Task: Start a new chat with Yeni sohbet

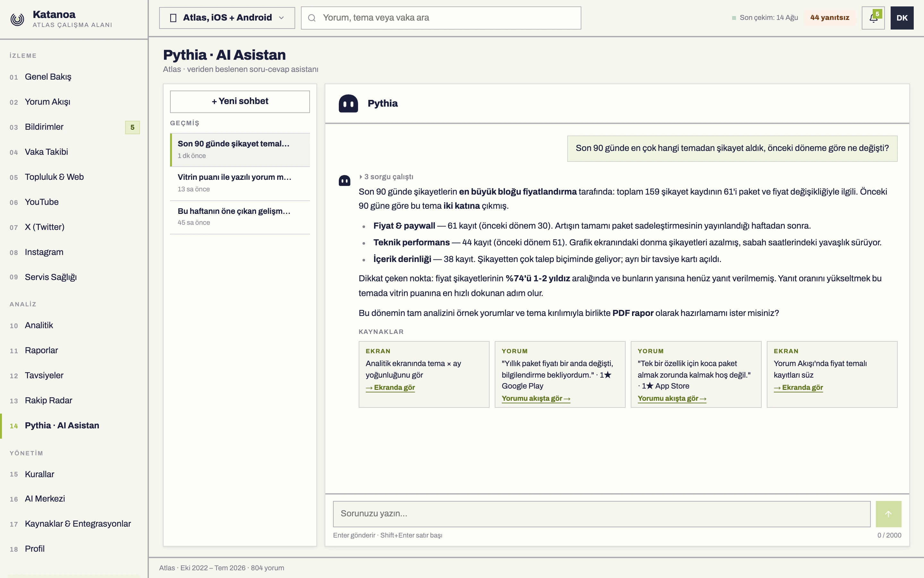Action: pos(240,102)
